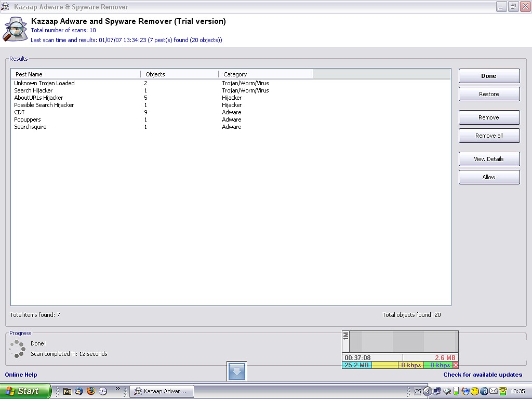Switch to Kazaap Adwar... taskbar button

[162, 391]
